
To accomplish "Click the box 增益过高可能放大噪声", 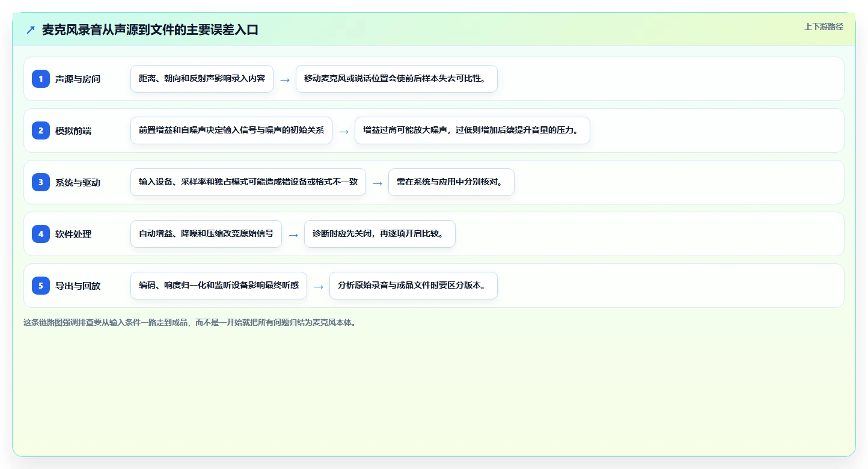I will pos(472,130).
